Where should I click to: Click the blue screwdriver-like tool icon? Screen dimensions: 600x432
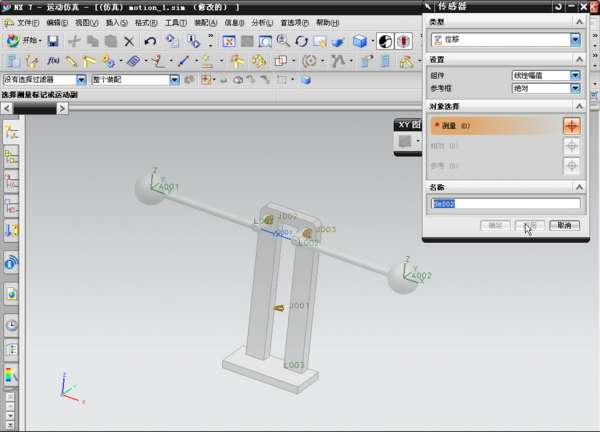183,60
